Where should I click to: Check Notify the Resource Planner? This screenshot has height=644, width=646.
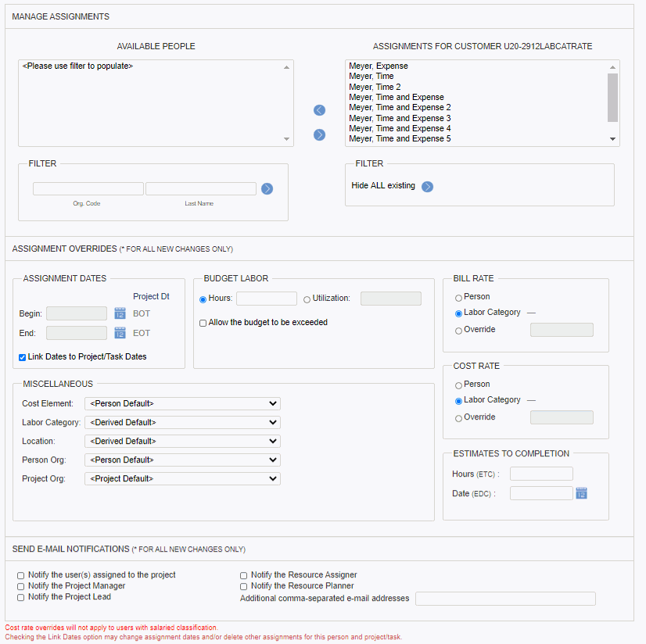point(243,586)
